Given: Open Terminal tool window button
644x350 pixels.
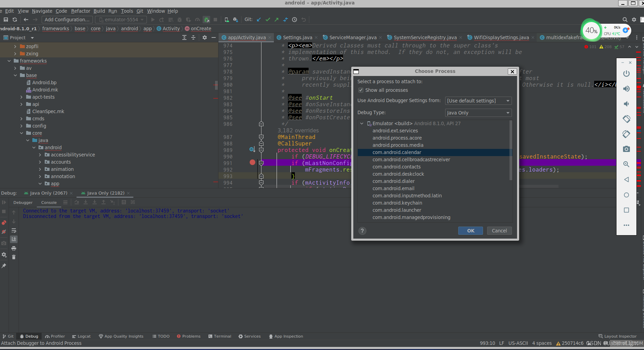Looking at the screenshot, I should click(220, 336).
